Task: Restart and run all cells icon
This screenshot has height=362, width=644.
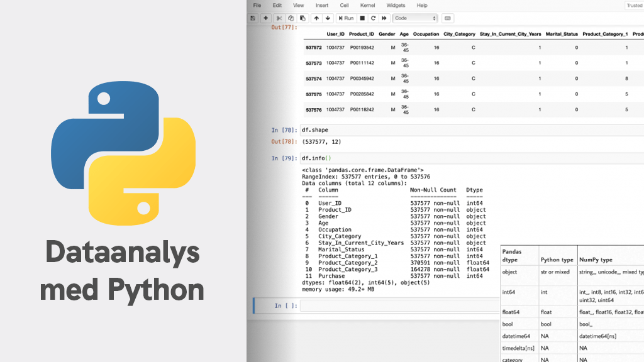Action: pyautogui.click(x=385, y=18)
